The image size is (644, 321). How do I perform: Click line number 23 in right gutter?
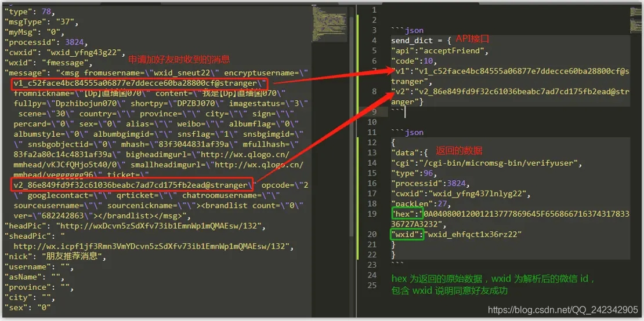[x=372, y=265]
